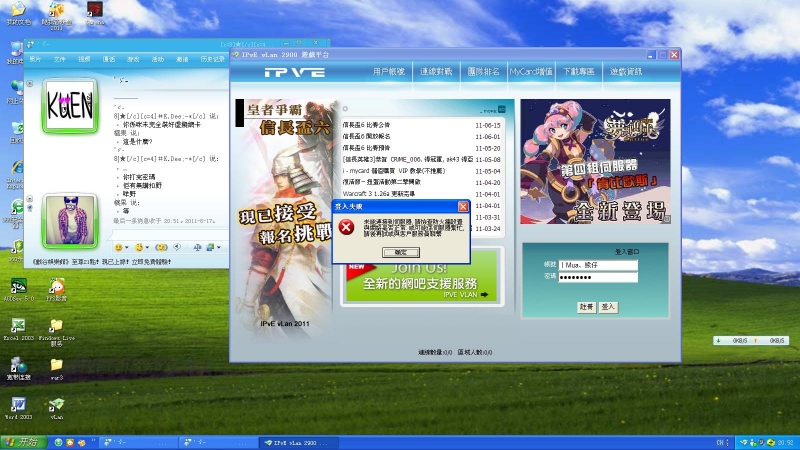800x450 pixels.
Task: Click the system clock showing 20:52
Action: [786, 443]
